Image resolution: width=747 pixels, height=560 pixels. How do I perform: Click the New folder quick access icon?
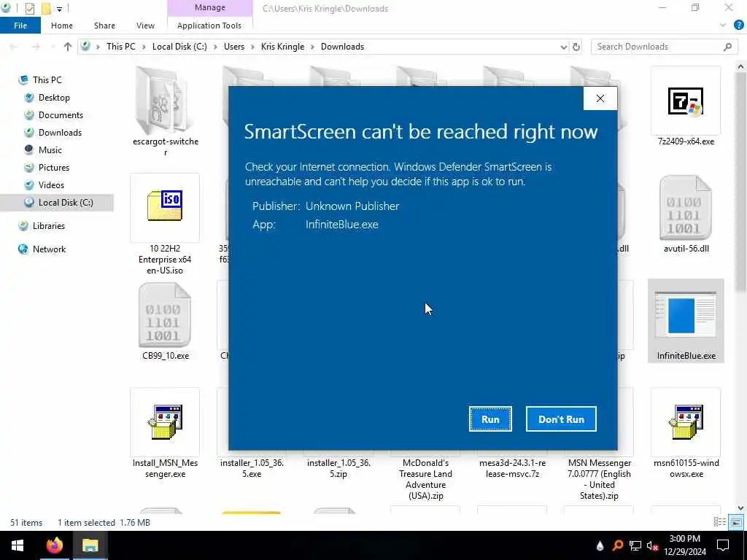click(46, 9)
